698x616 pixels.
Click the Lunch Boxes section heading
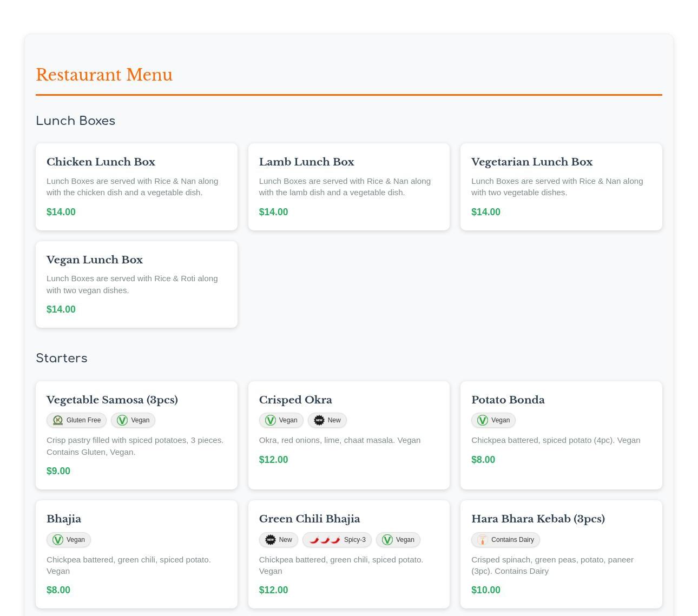pyautogui.click(x=75, y=121)
